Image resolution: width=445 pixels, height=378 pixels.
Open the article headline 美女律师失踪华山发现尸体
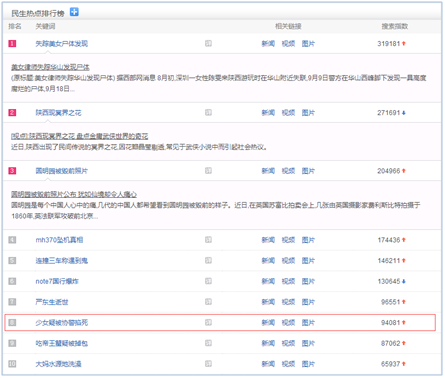point(50,67)
